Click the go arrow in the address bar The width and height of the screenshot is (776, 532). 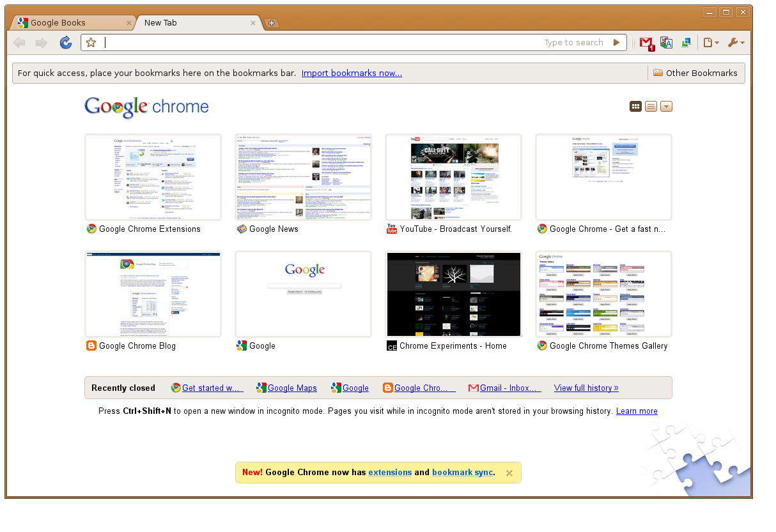pyautogui.click(x=616, y=43)
